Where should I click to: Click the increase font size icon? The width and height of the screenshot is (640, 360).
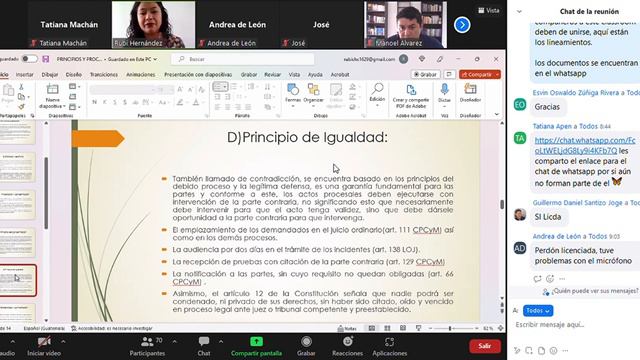tap(180, 89)
